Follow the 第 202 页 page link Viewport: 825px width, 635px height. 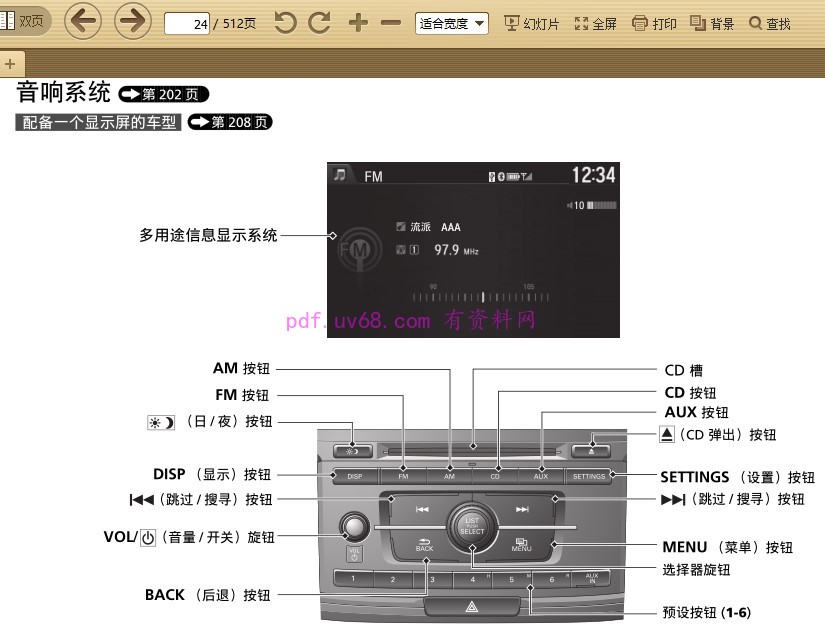click(163, 95)
